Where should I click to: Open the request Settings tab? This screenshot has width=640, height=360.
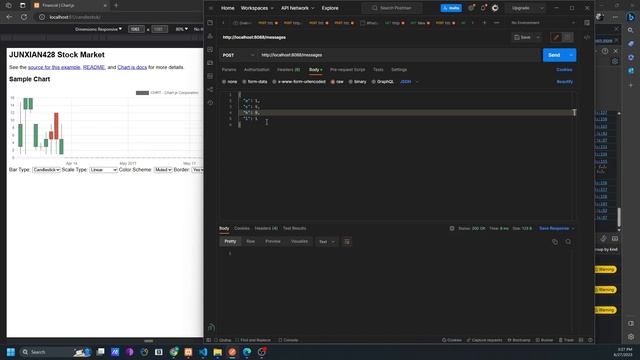click(x=399, y=70)
